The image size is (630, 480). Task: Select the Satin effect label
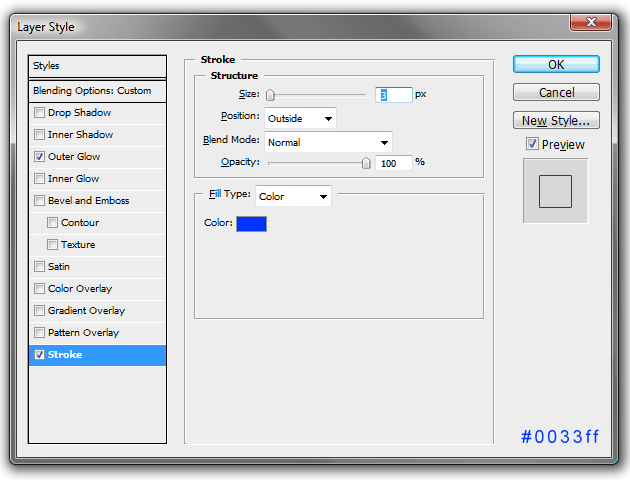(59, 267)
